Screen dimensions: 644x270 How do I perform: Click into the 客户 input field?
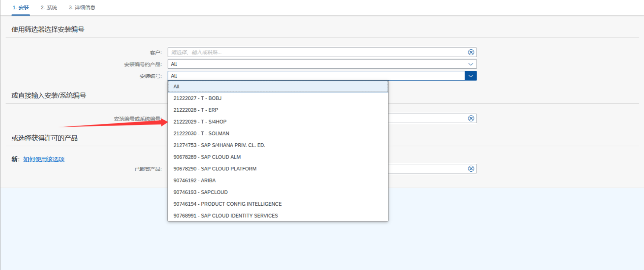tap(316, 52)
